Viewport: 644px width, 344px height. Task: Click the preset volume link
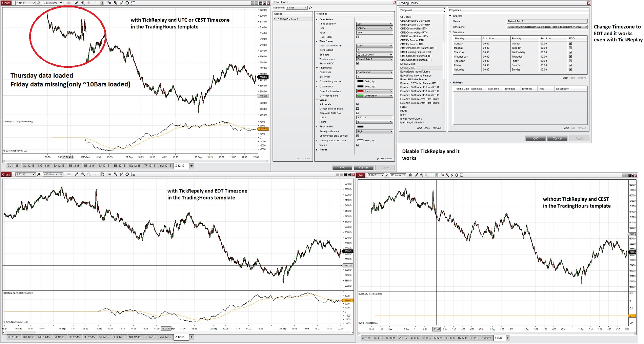385,159
